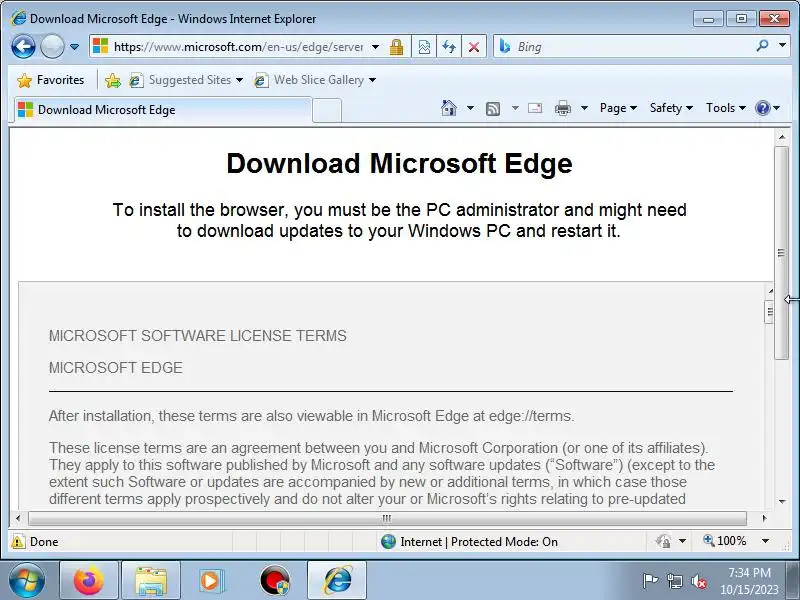Screen dimensions: 800x600
Task: Click the MICROSOFT EDGE license subheading
Action: (116, 368)
